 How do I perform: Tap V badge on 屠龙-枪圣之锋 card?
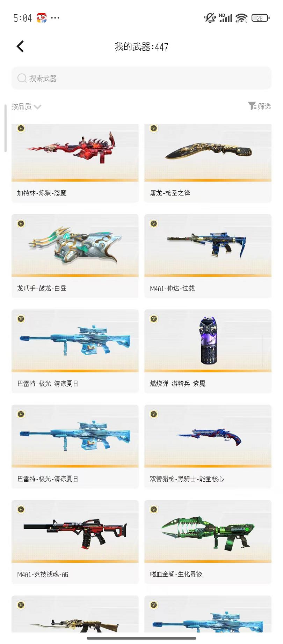(x=154, y=128)
